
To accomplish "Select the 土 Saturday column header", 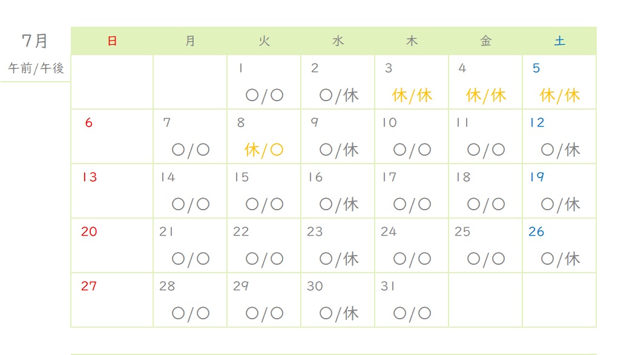I will click(559, 41).
